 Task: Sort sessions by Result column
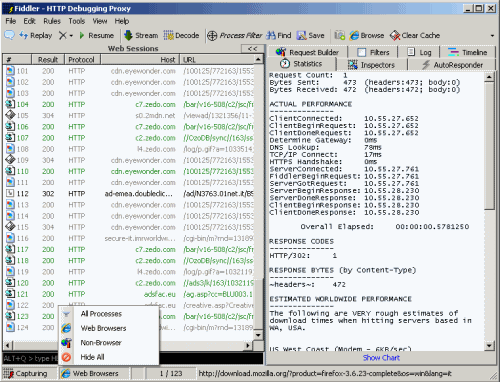(x=48, y=60)
